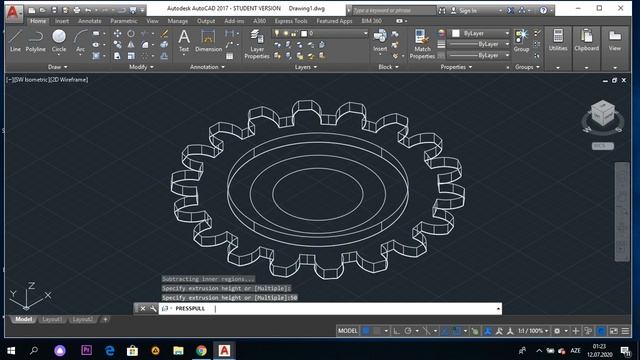
Task: Expand the Draw panel
Action: [x=58, y=67]
